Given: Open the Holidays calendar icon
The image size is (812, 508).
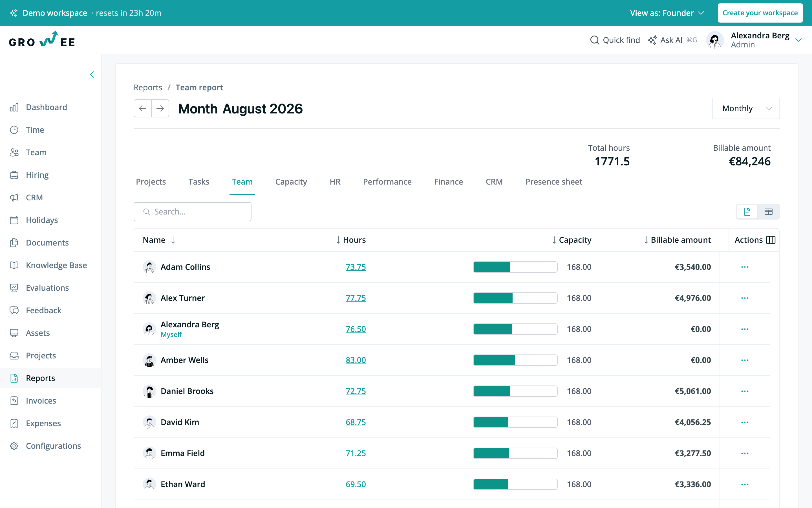Looking at the screenshot, I should click(x=14, y=220).
